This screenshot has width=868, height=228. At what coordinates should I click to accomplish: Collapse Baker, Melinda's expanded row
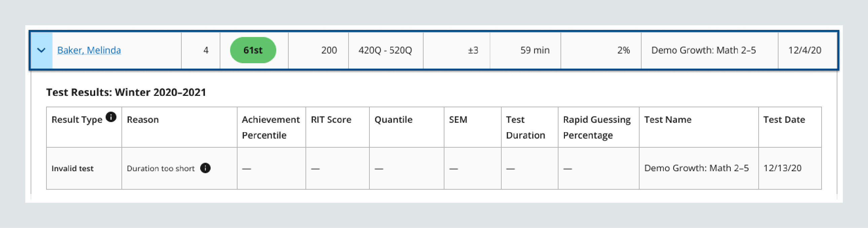coord(41,50)
